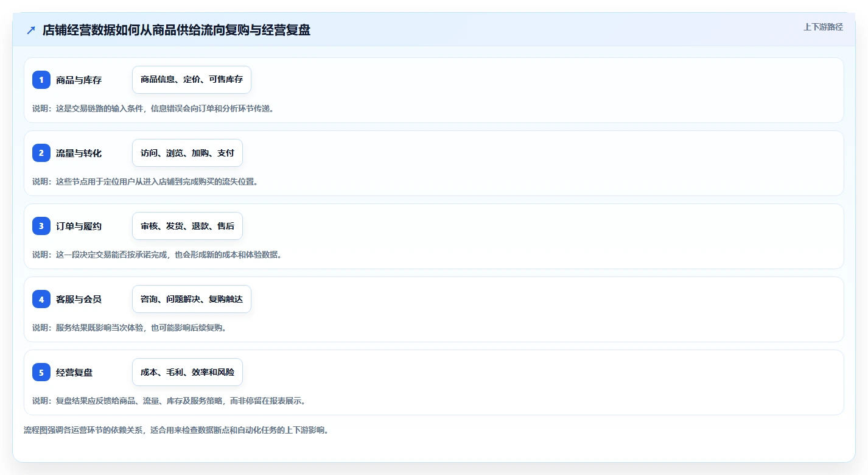Click the main title 店铺经营数据如何从商品供给流向复购与经营复盘

point(177,30)
